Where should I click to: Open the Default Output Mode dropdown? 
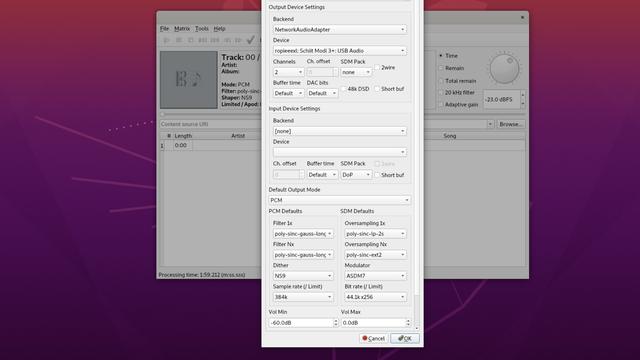[340, 200]
